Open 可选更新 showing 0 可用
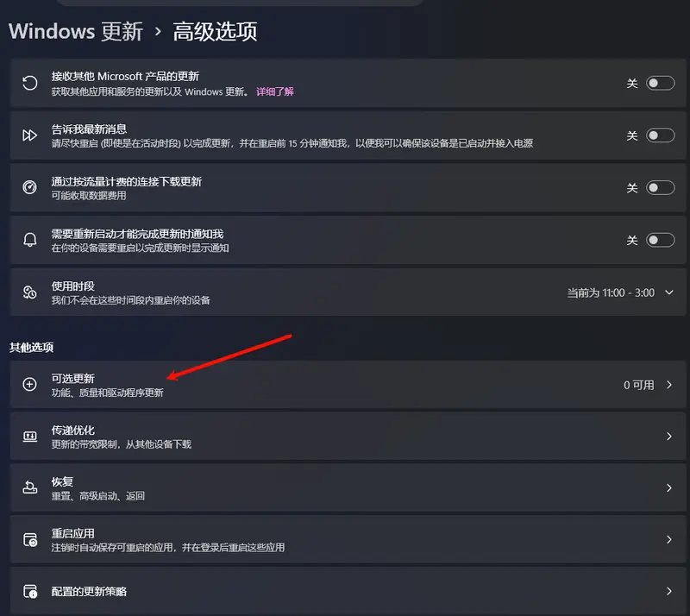 point(345,385)
